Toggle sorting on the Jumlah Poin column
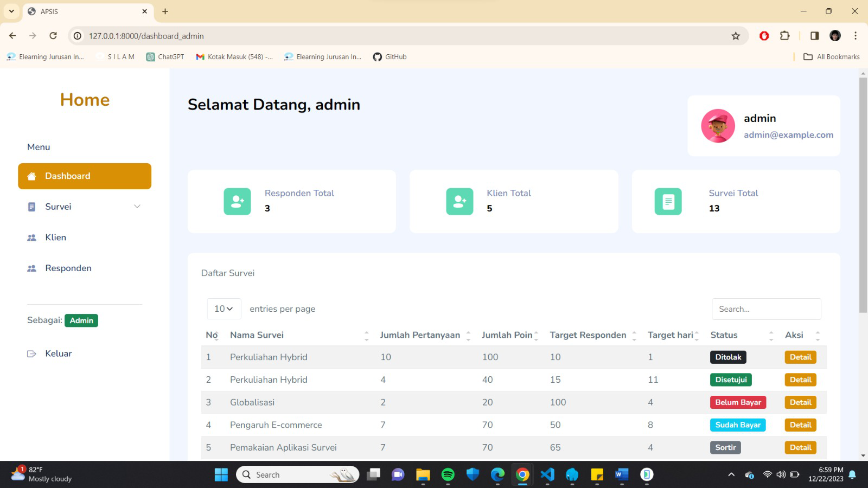868x488 pixels. (536, 335)
